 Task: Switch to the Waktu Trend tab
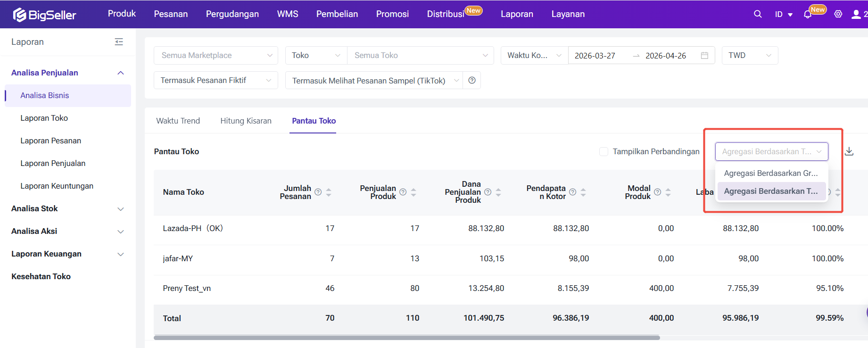click(178, 121)
